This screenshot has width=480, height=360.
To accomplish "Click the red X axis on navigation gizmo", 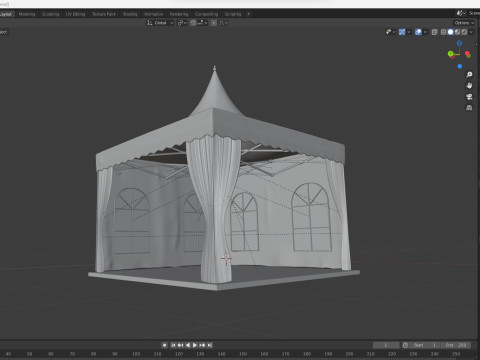I will pos(467,53).
